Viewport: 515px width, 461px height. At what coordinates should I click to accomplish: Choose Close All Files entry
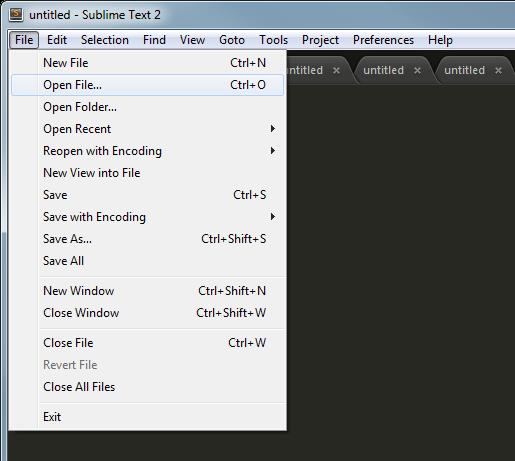click(147, 387)
